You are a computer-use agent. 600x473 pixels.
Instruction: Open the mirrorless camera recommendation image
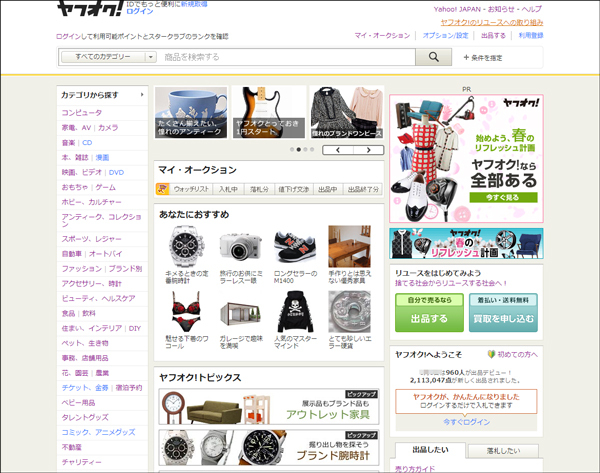click(x=241, y=246)
